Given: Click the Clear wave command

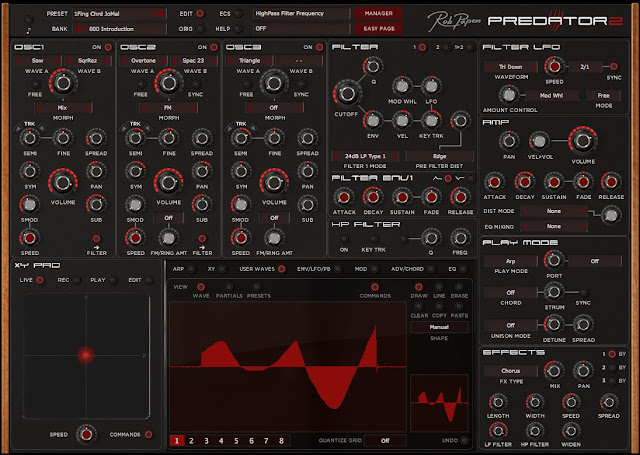Looking at the screenshot, I should 419,305.
